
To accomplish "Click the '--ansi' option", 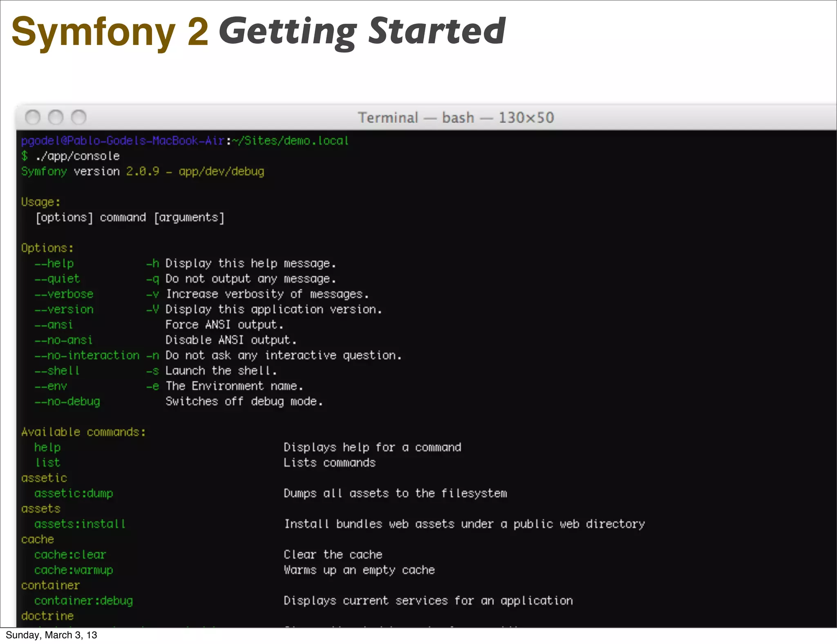I will (x=54, y=325).
